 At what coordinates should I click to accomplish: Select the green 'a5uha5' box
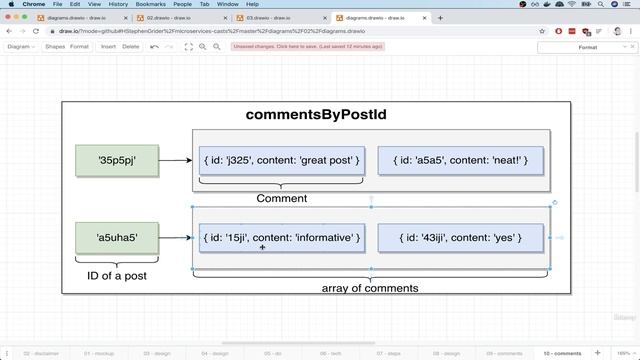[x=117, y=238]
